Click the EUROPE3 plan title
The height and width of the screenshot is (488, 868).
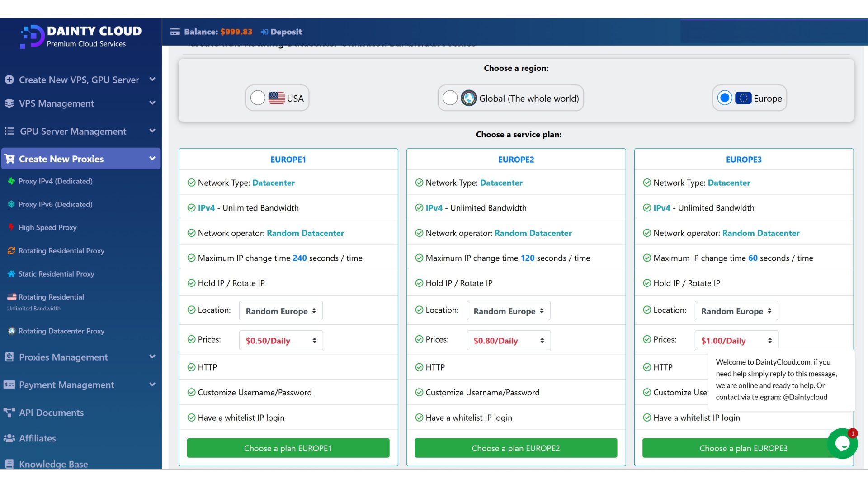[744, 160]
